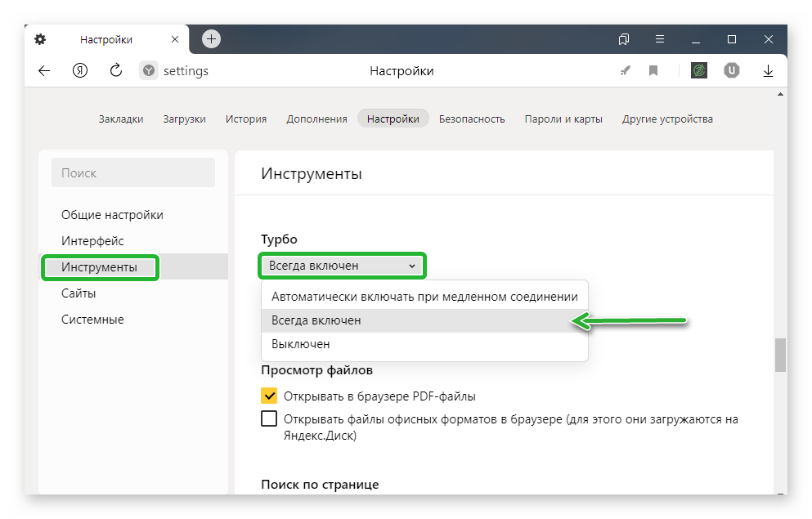This screenshot has width=812, height=519.
Task: Open the browser hamburger menu
Action: click(x=660, y=39)
